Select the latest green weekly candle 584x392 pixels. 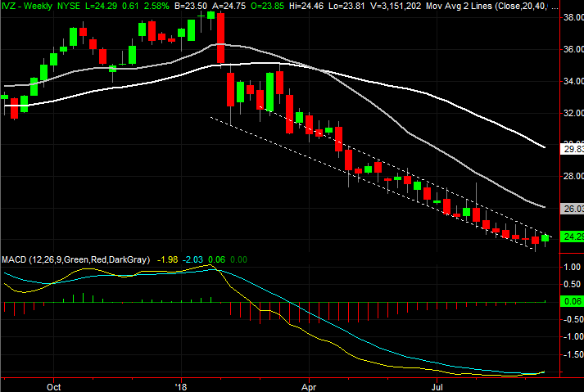pyautogui.click(x=546, y=238)
